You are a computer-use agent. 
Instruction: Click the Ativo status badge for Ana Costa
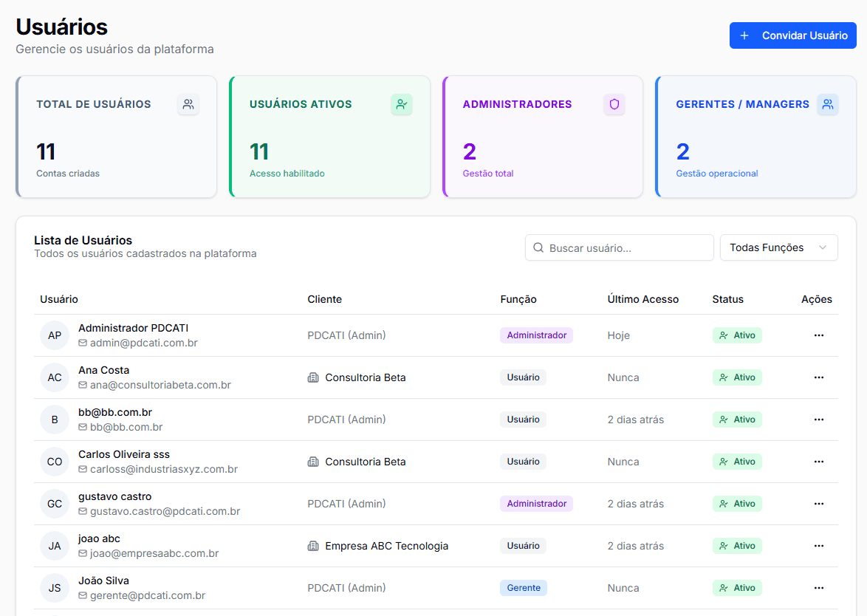737,377
